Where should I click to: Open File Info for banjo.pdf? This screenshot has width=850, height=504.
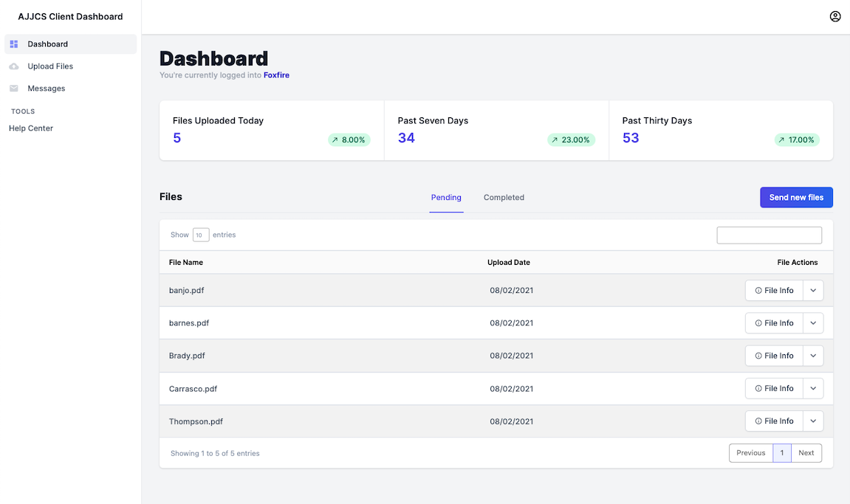tap(773, 290)
